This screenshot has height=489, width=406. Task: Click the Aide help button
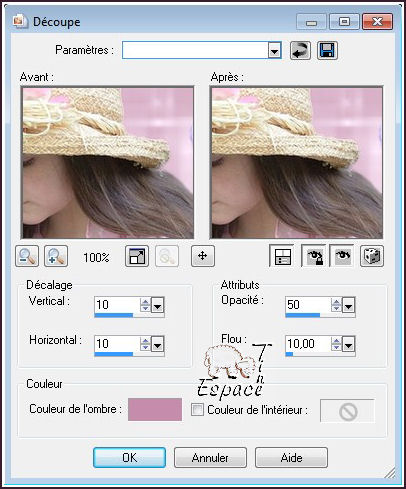tap(291, 458)
